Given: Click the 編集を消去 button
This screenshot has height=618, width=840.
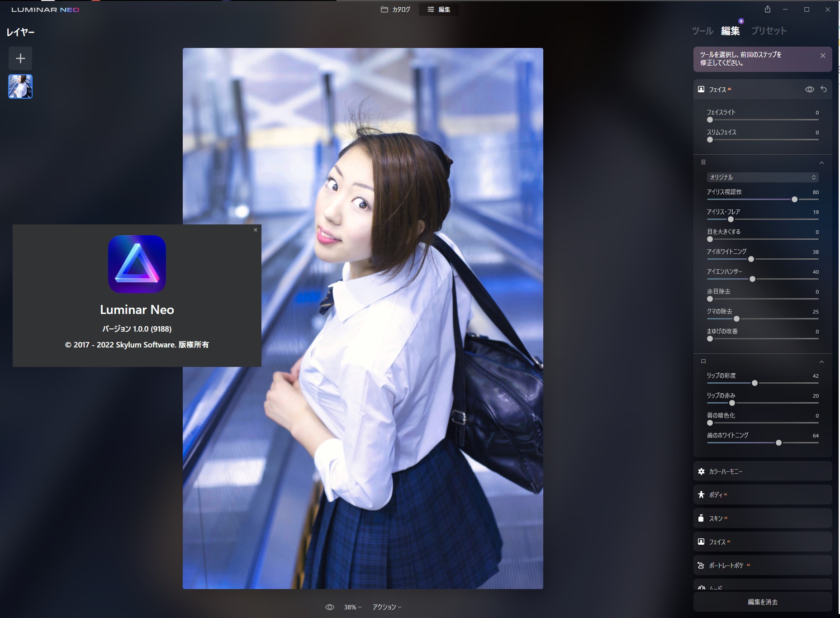Looking at the screenshot, I should (x=763, y=602).
